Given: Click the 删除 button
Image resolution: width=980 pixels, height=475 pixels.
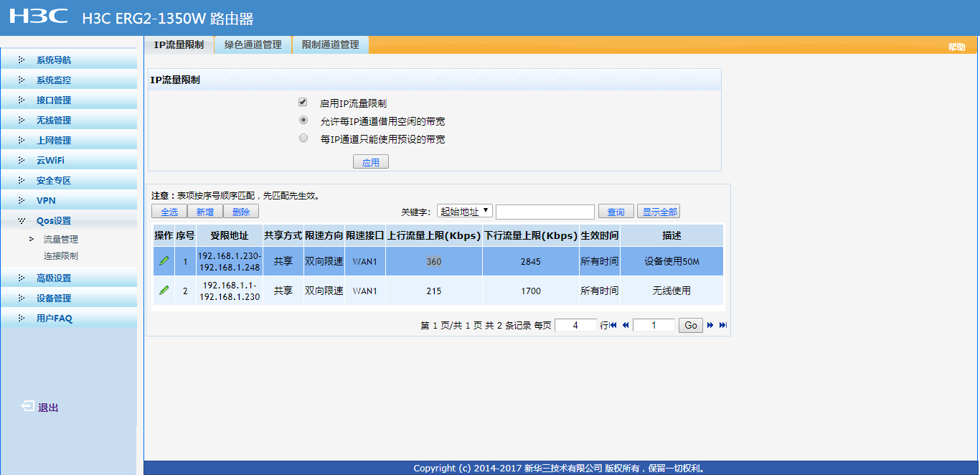Looking at the screenshot, I should [241, 212].
